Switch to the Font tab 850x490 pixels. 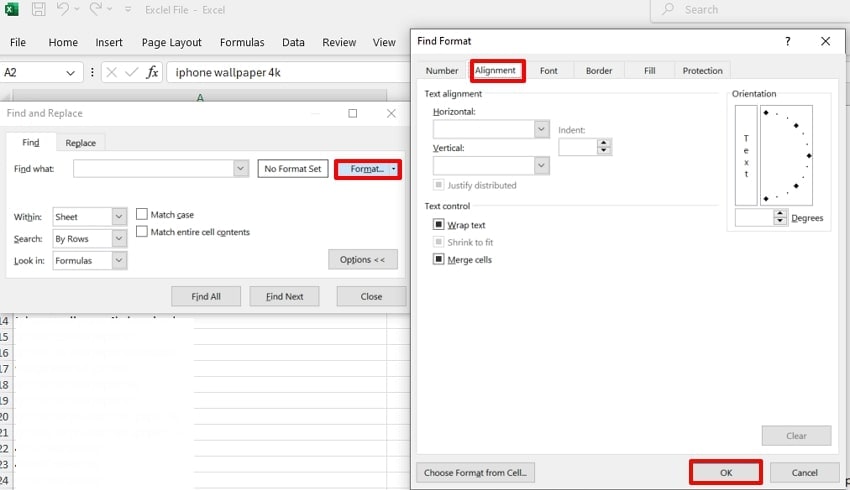tap(548, 70)
